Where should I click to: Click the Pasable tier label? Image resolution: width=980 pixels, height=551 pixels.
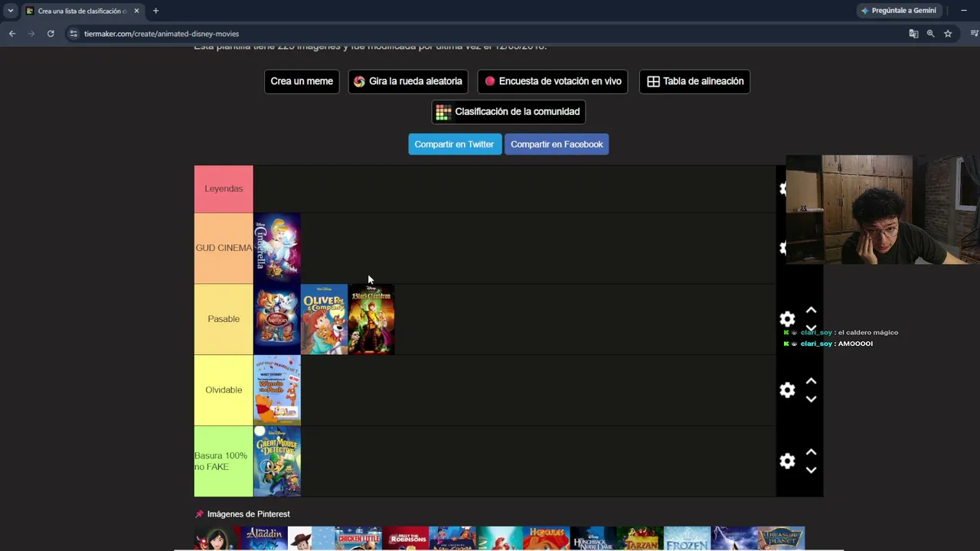click(x=224, y=319)
